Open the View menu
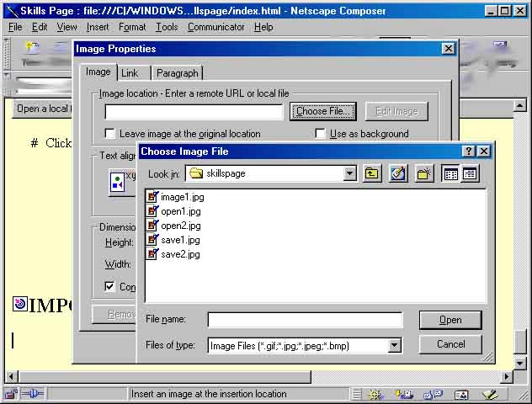 (66, 27)
